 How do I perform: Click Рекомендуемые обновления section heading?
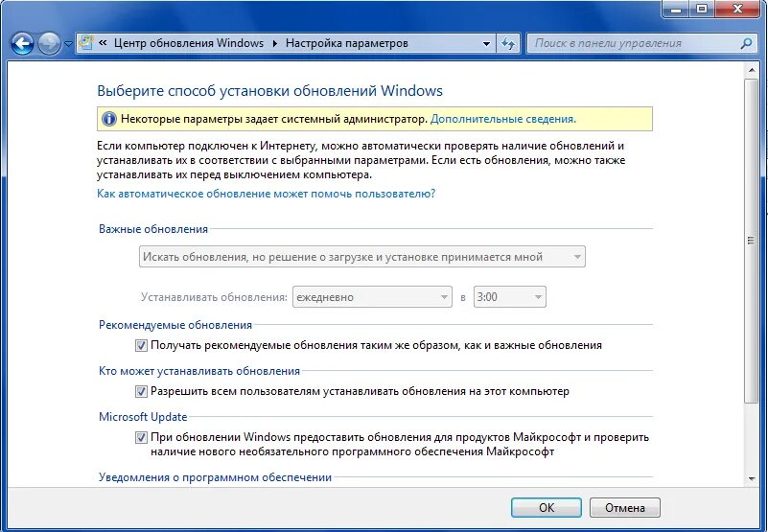click(175, 325)
